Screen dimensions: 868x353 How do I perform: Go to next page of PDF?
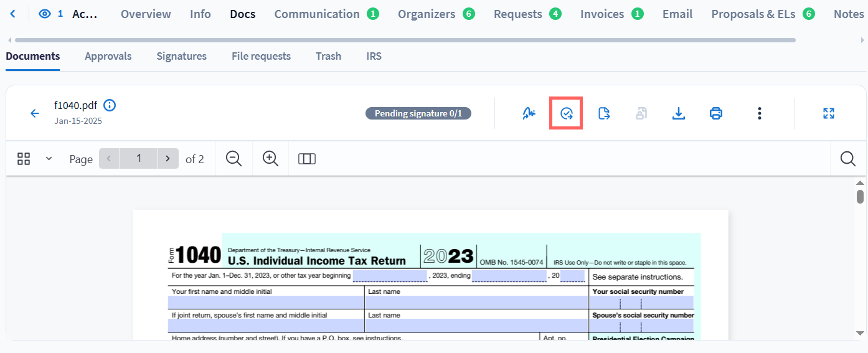167,159
